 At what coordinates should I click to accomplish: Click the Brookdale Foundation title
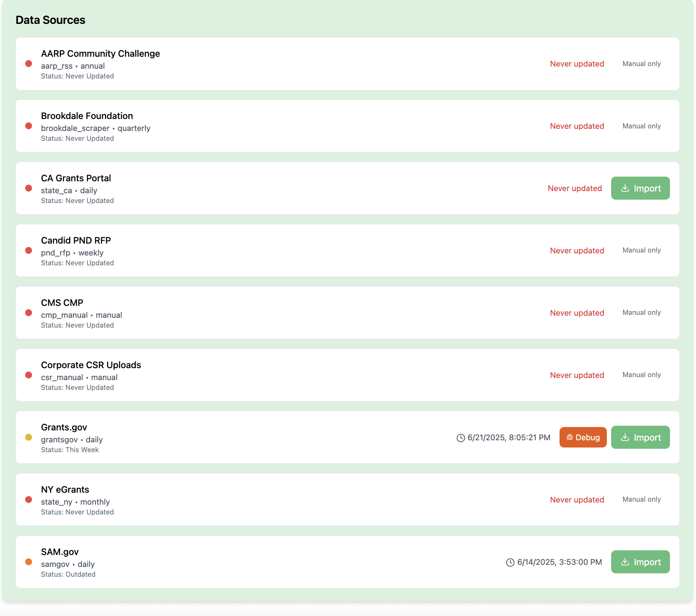[x=87, y=116]
